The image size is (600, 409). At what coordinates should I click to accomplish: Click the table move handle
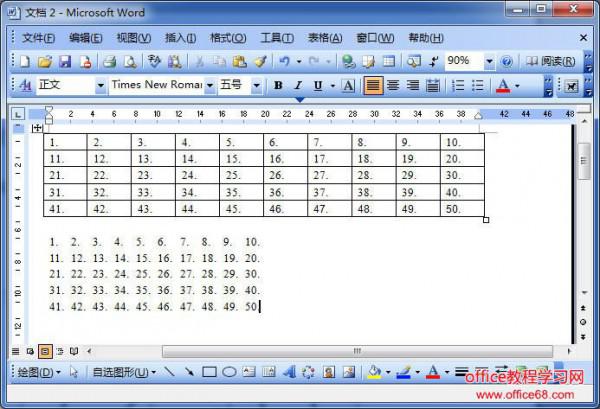pos(37,128)
